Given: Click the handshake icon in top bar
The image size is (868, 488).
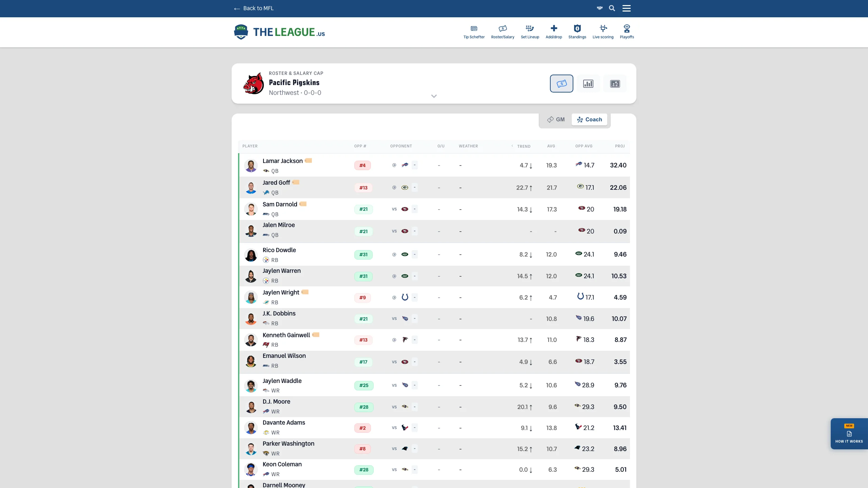Looking at the screenshot, I should click(x=599, y=8).
